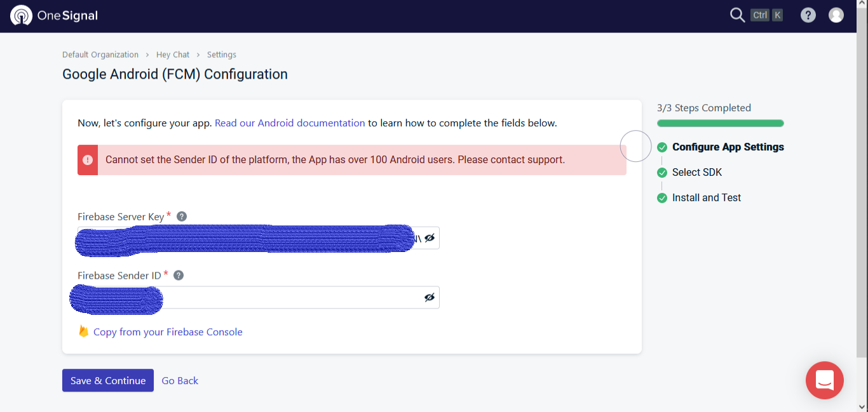Screen dimensions: 868x412
Task: Select the Install and Test step
Action: tap(707, 198)
